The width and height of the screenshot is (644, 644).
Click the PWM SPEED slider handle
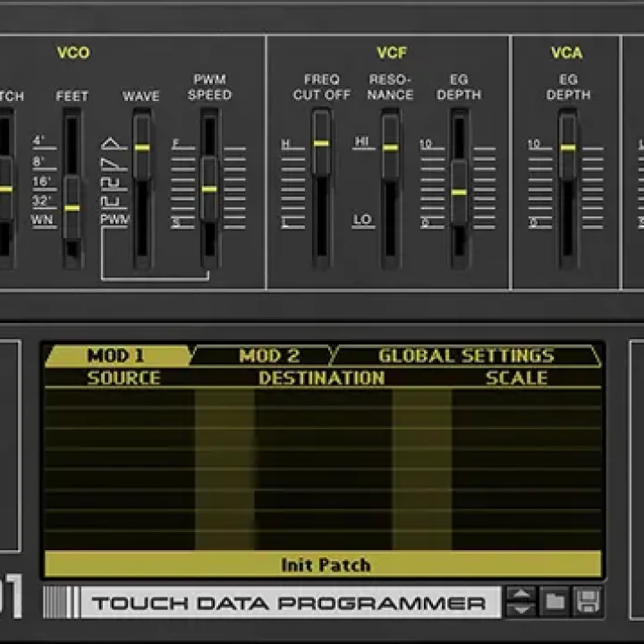(209, 189)
